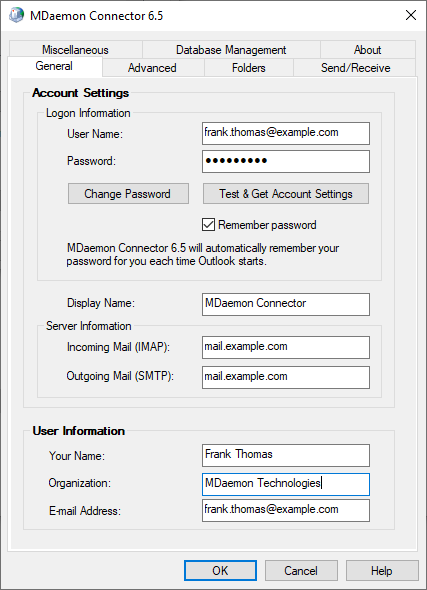The height and width of the screenshot is (590, 427).
Task: Select the Send/Receive tab
Action: click(355, 68)
